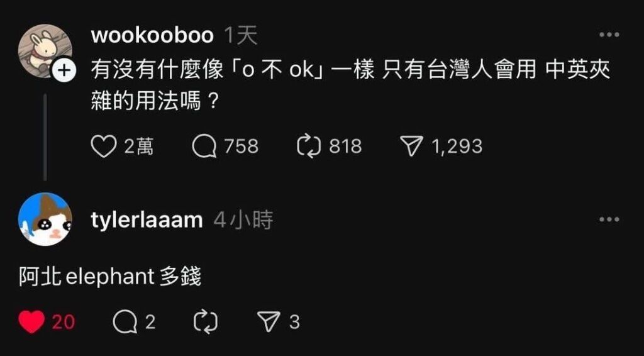Follow wookooboo using the plus badge
The image size is (644, 356).
coord(64,70)
